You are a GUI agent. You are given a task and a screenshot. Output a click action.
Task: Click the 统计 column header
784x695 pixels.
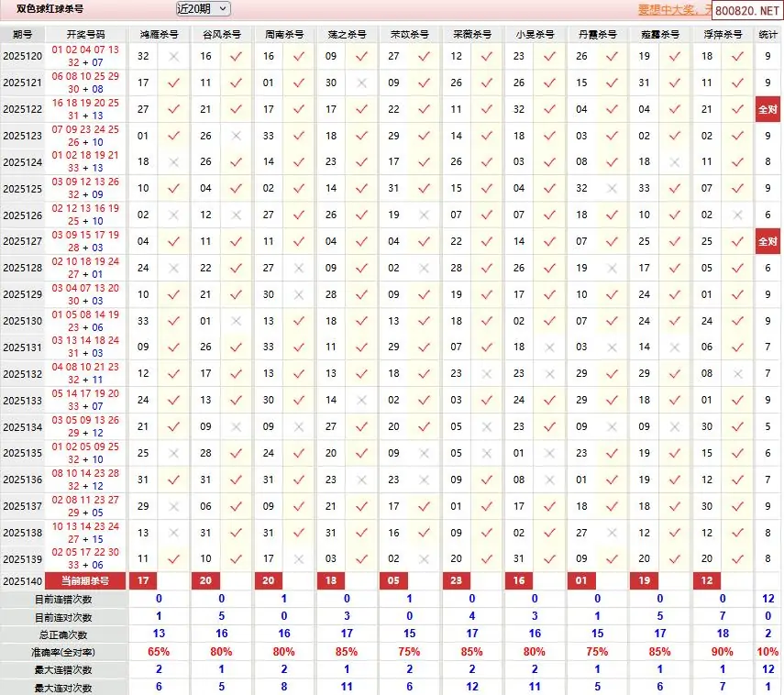click(x=768, y=34)
